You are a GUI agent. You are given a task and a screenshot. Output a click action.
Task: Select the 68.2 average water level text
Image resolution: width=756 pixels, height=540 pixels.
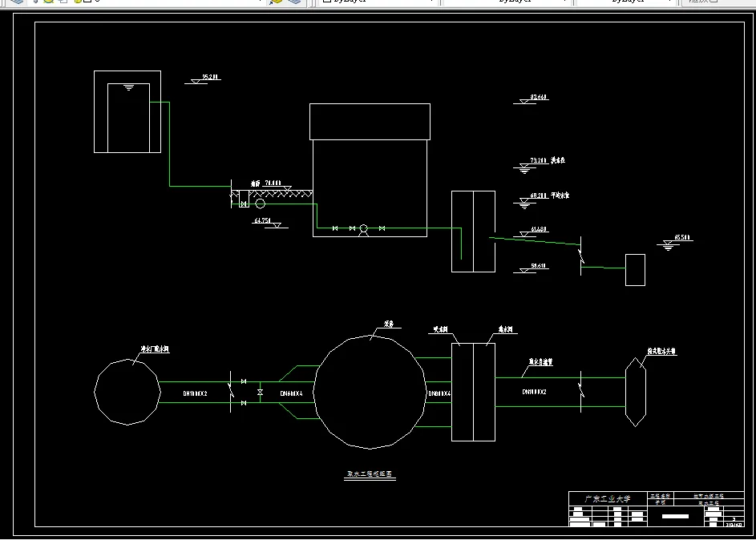point(550,195)
